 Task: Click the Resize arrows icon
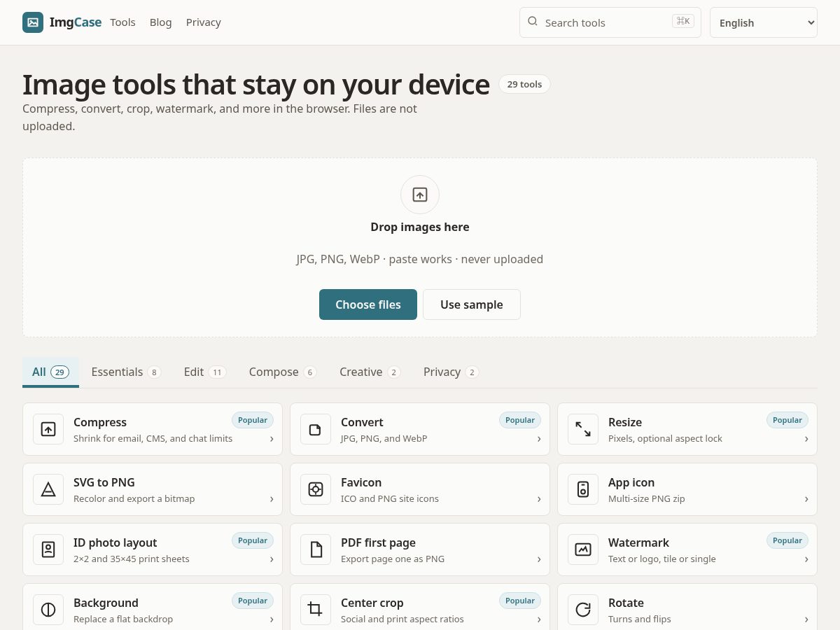click(x=583, y=429)
